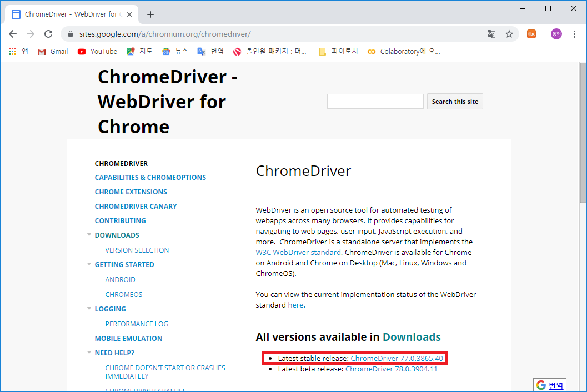Open CHROME DOESN'T START OR CRASHES IMMEDIATELY
587x392 pixels.
165,372
